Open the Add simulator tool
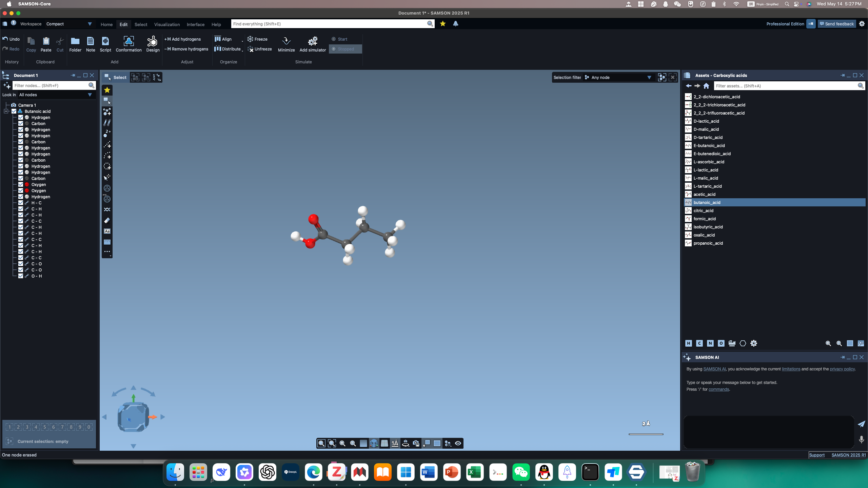Image resolution: width=868 pixels, height=488 pixels. tap(312, 41)
